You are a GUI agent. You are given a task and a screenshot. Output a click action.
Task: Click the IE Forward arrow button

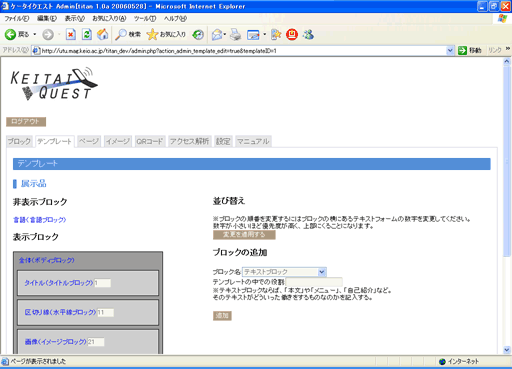click(48, 34)
